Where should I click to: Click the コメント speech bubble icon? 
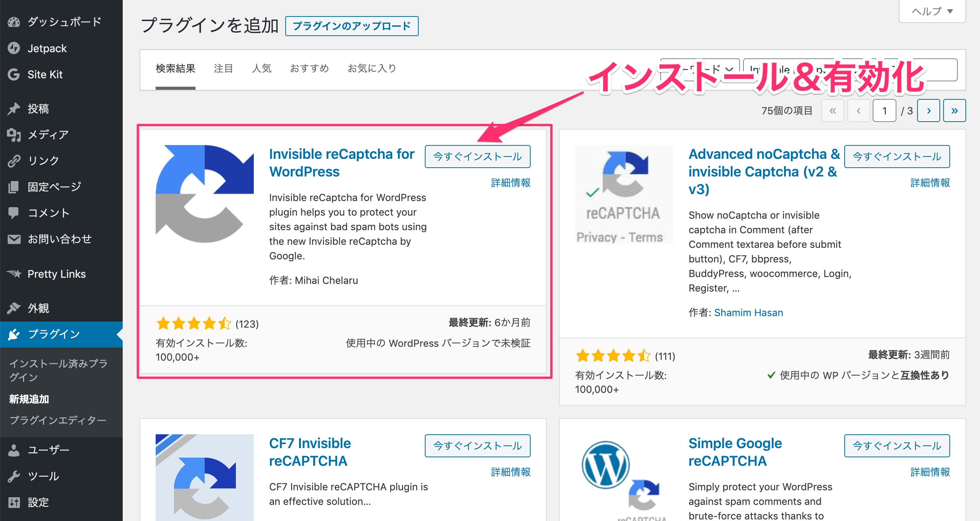click(14, 213)
